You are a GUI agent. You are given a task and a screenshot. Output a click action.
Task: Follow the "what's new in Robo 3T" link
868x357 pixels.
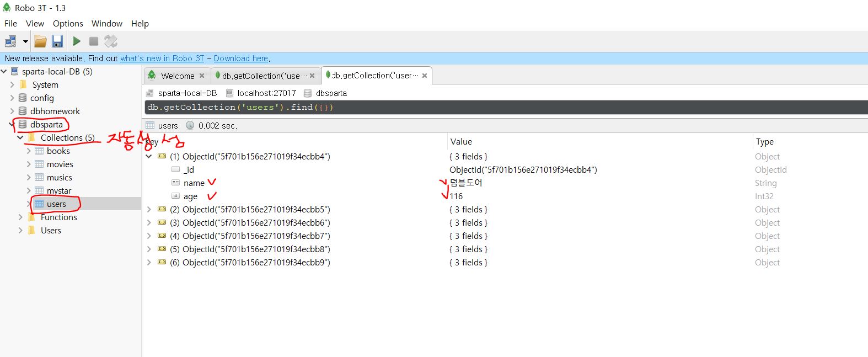point(162,58)
